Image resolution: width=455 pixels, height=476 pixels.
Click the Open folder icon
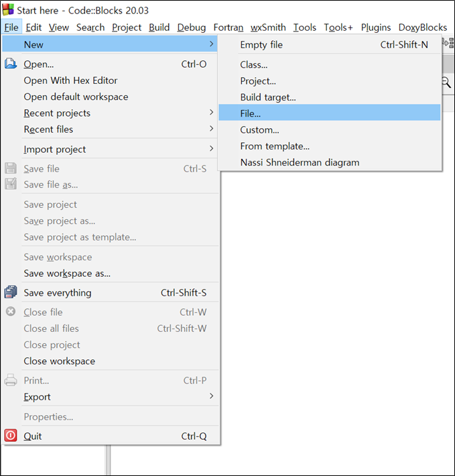click(x=11, y=64)
